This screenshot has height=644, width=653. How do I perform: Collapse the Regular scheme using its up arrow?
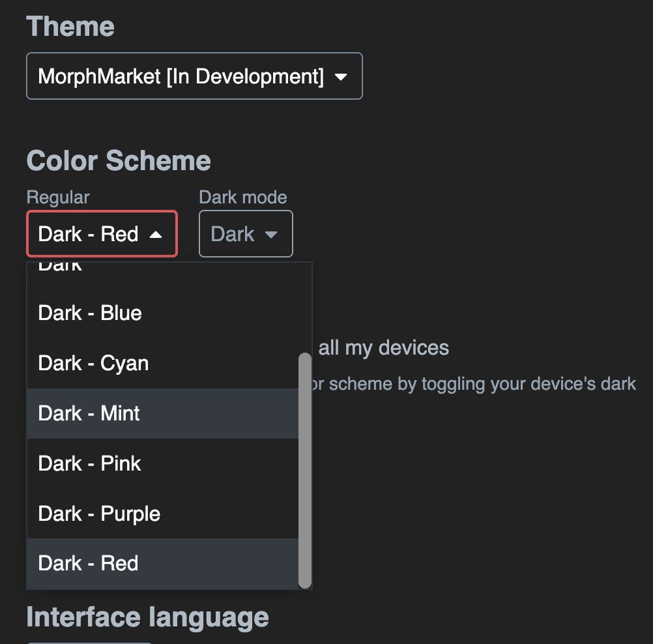coord(156,235)
